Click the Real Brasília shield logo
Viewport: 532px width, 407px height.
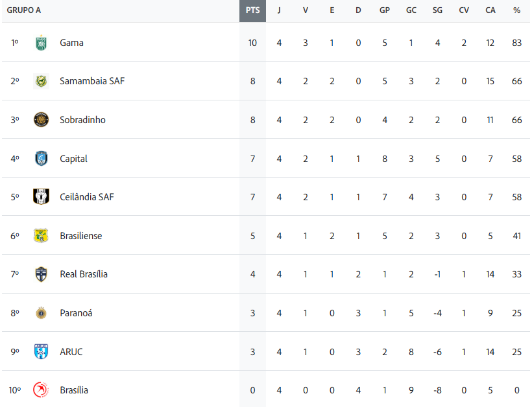[x=41, y=274]
